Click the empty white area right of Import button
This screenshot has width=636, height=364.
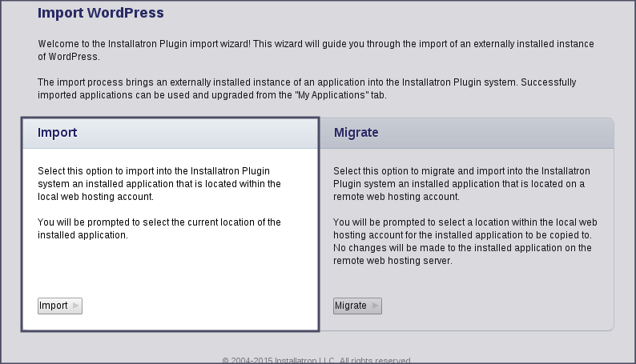click(200, 306)
